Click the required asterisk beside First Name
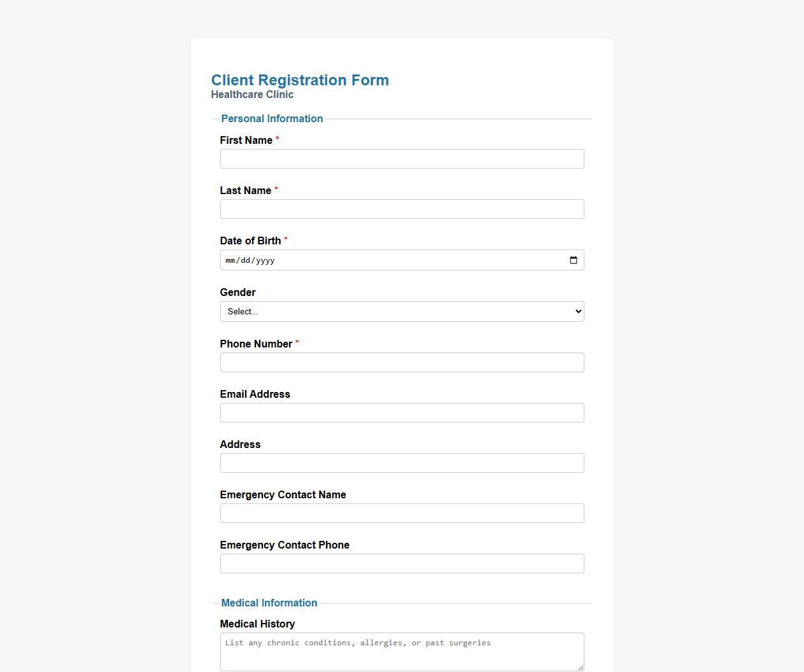Screen dimensions: 804x672 (x=278, y=139)
